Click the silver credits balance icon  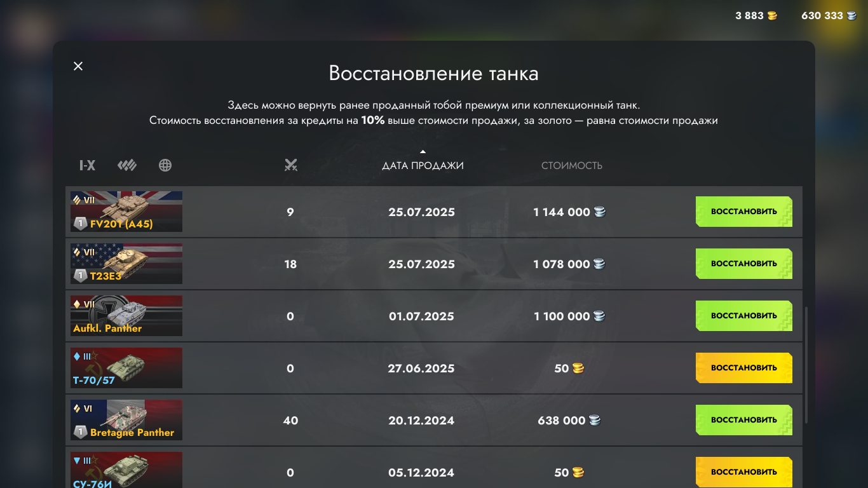[x=851, y=16]
